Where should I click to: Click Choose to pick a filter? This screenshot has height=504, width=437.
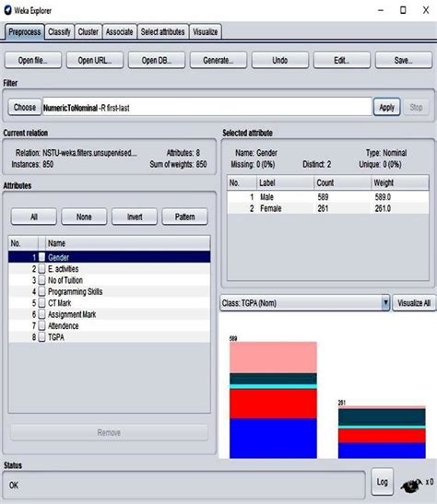click(x=25, y=107)
